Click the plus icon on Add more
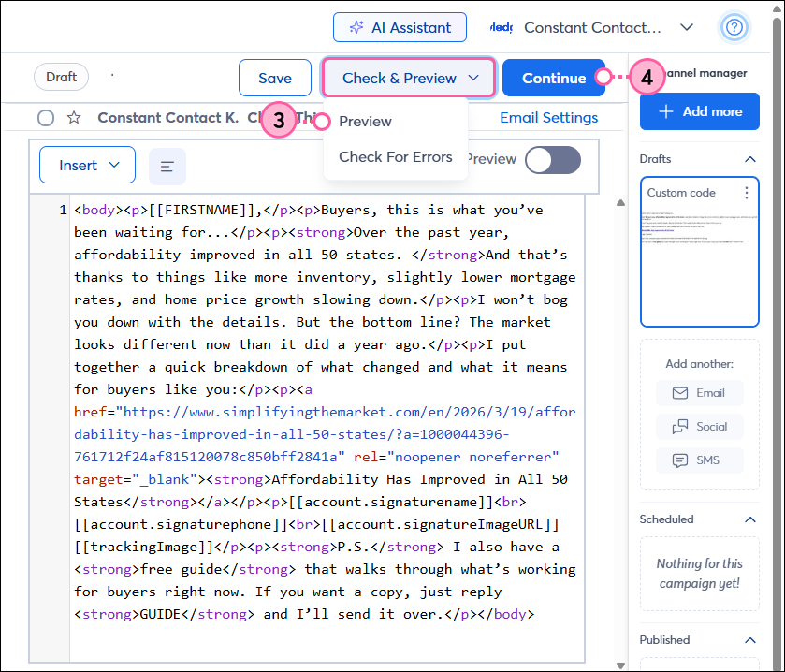This screenshot has height=672, width=785. pyautogui.click(x=665, y=111)
